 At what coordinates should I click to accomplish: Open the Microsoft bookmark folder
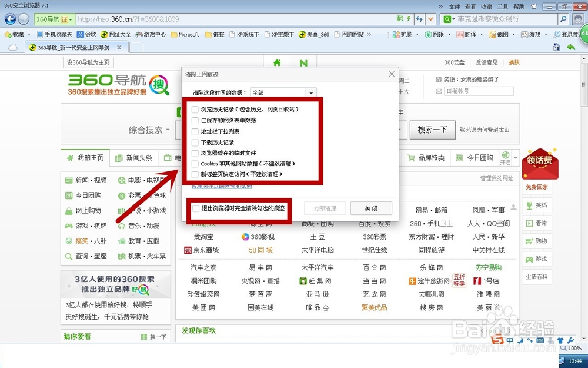tap(185, 34)
